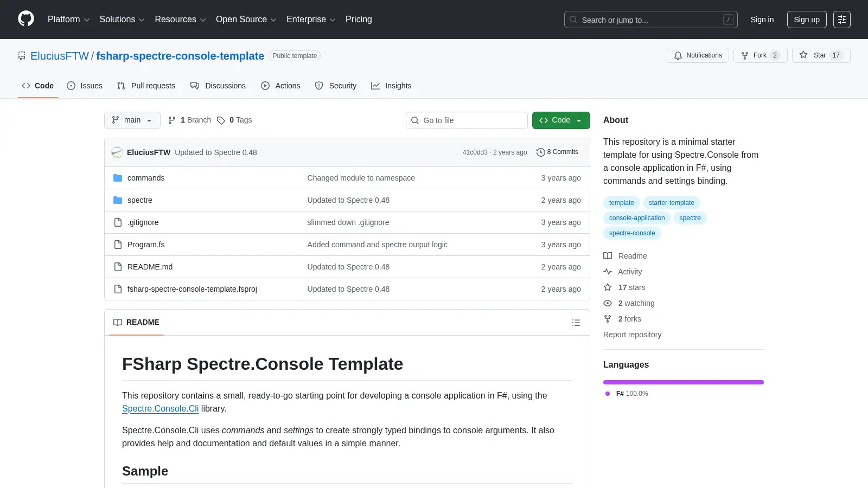Image resolution: width=868 pixels, height=488 pixels.
Task: Switch to the Code tab
Action: [x=38, y=86]
